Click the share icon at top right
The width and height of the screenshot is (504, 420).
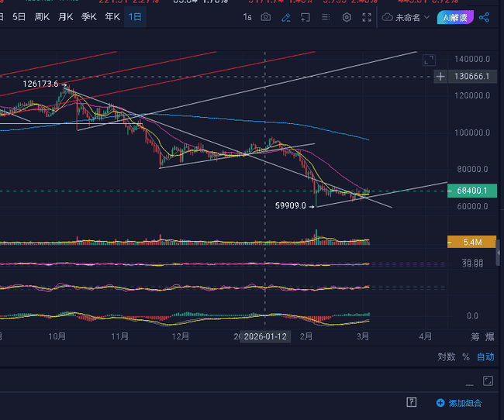click(x=485, y=17)
